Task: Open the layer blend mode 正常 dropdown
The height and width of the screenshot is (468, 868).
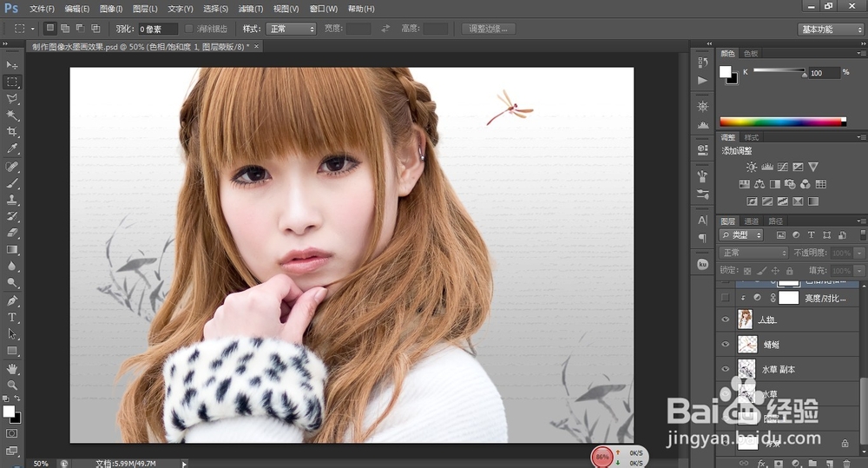Action: pos(753,253)
